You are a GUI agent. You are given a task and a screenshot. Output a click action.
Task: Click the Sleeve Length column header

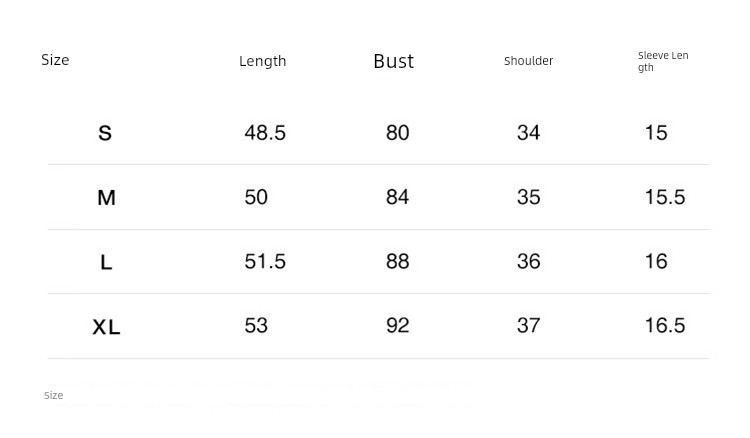(662, 61)
